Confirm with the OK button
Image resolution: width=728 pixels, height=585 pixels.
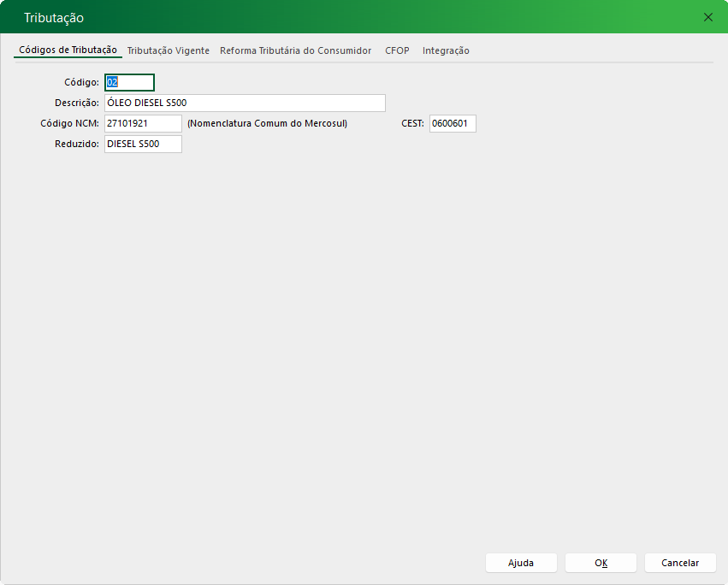(x=601, y=563)
